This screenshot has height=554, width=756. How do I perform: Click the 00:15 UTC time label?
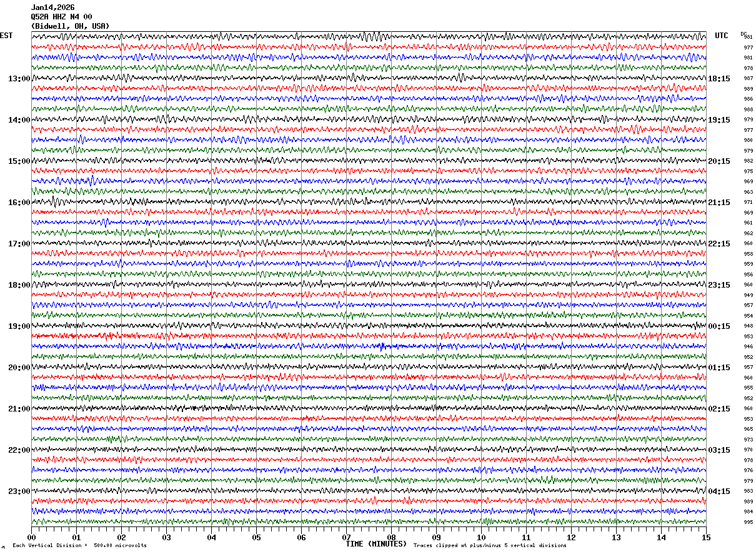pos(719,326)
